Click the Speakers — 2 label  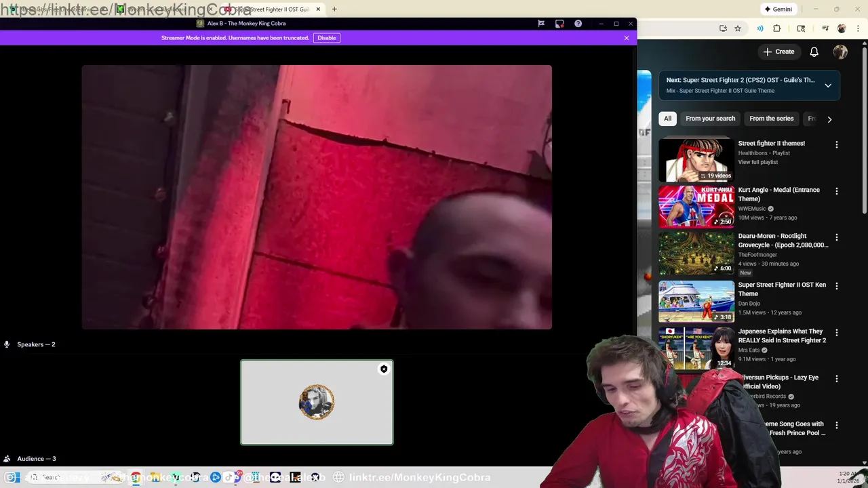36,344
